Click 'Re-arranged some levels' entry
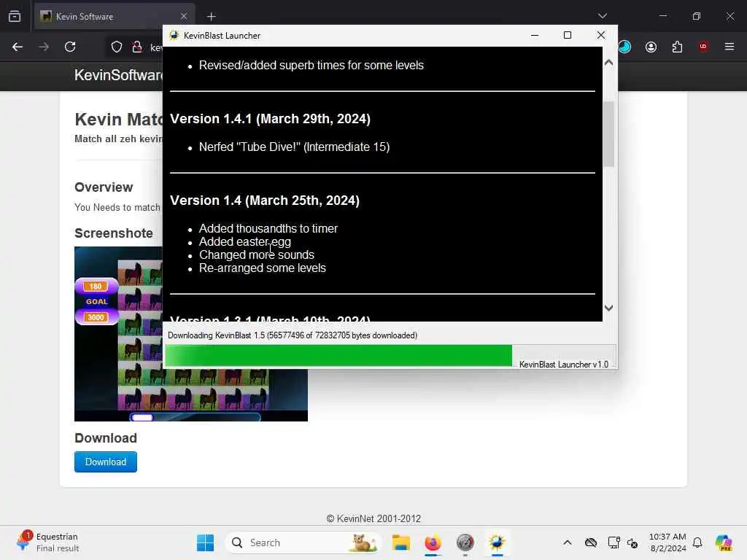This screenshot has height=560, width=747. (x=263, y=268)
